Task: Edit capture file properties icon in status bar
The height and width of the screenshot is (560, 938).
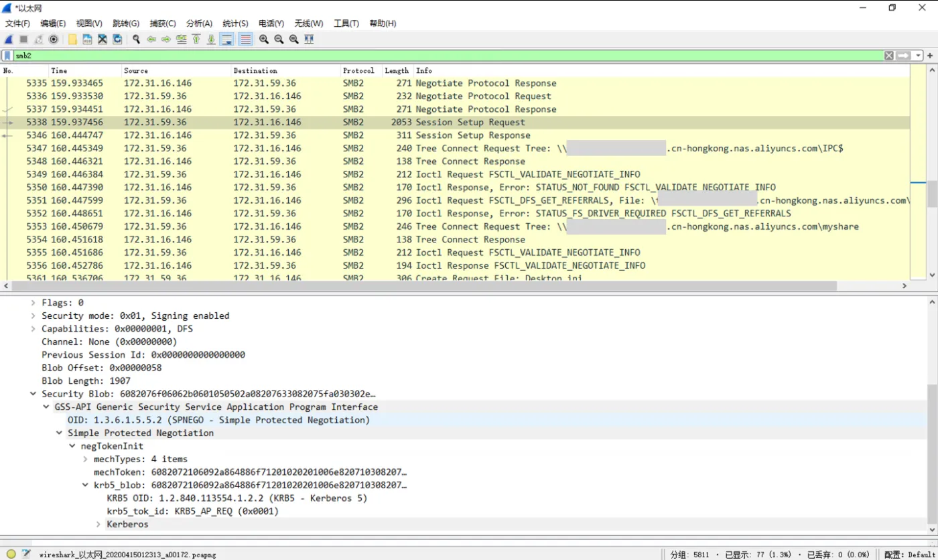Action: tap(26, 554)
